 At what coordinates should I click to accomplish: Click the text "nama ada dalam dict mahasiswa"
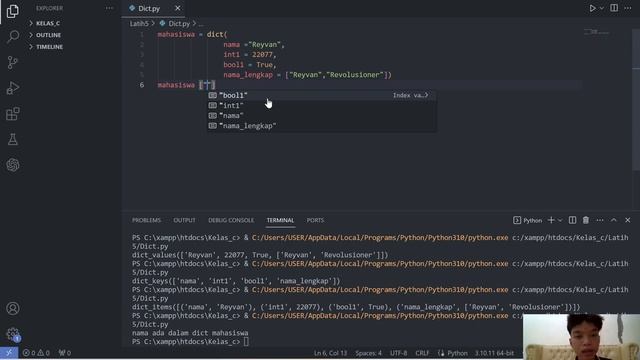pyautogui.click(x=190, y=333)
